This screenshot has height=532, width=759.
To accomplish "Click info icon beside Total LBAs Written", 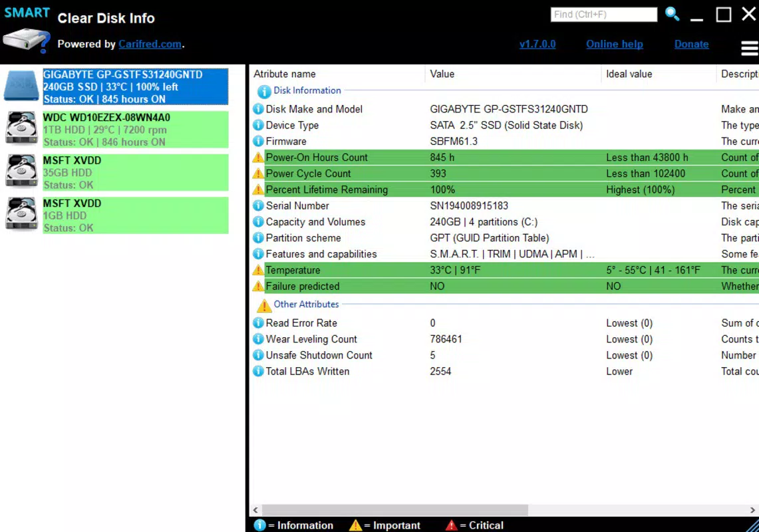I will [259, 371].
